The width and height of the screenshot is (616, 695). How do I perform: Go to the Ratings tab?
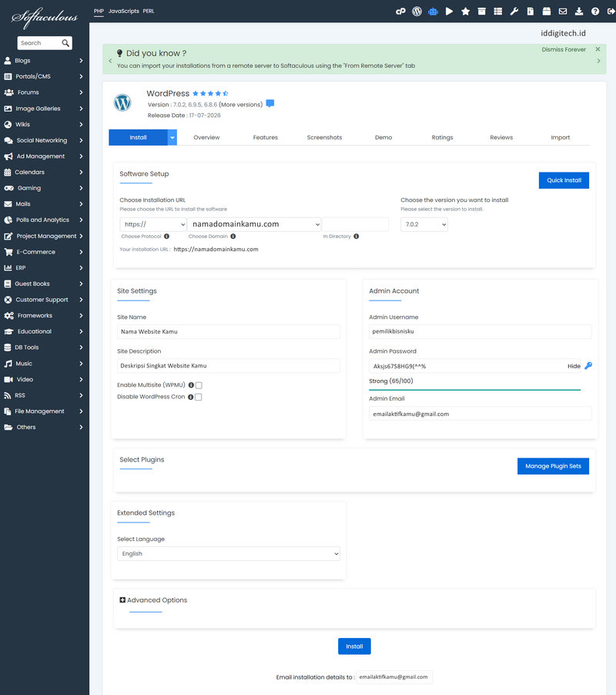tap(443, 137)
